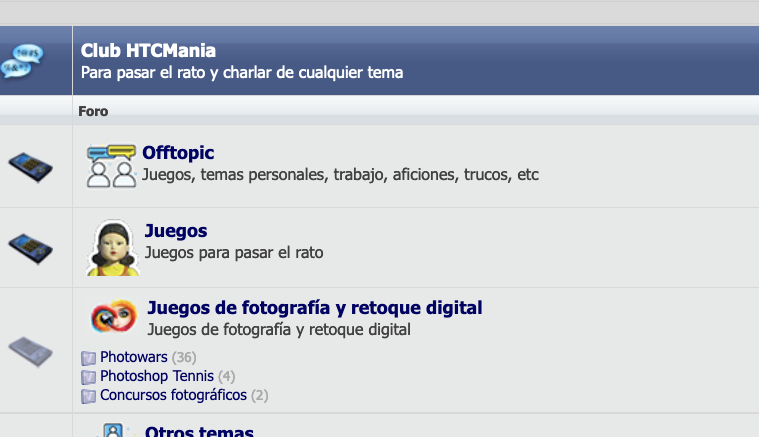759x437 pixels.
Task: Click the Juegos doll avatar image
Action: [x=113, y=248]
